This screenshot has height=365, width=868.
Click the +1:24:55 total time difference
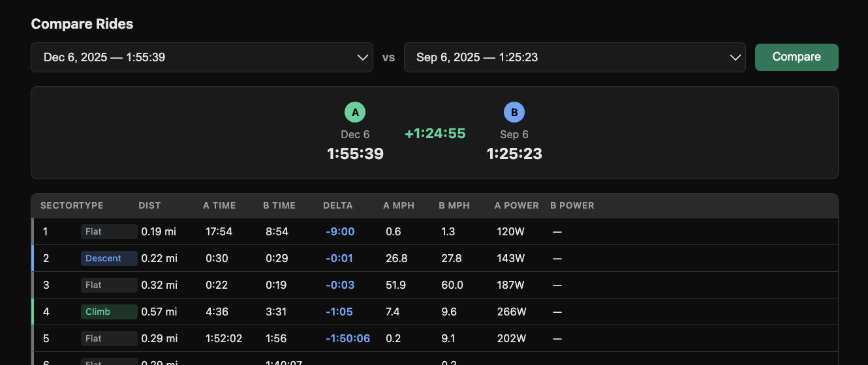click(435, 134)
